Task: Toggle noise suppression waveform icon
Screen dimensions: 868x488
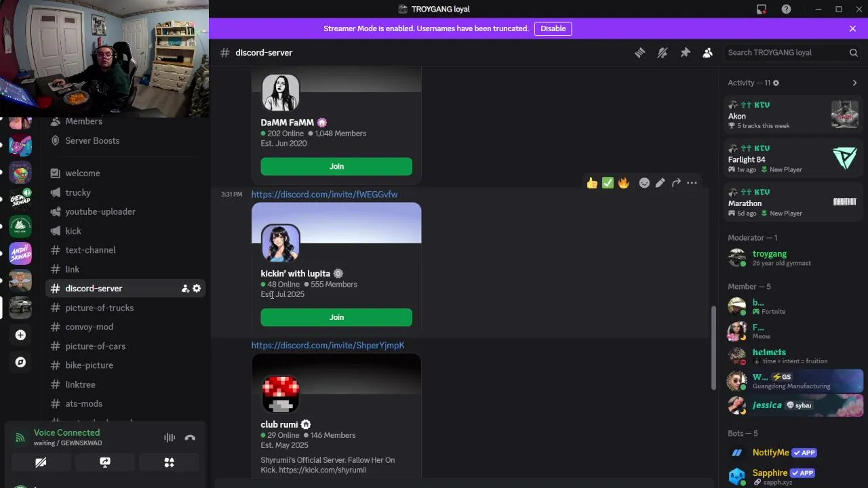Action: (x=170, y=438)
